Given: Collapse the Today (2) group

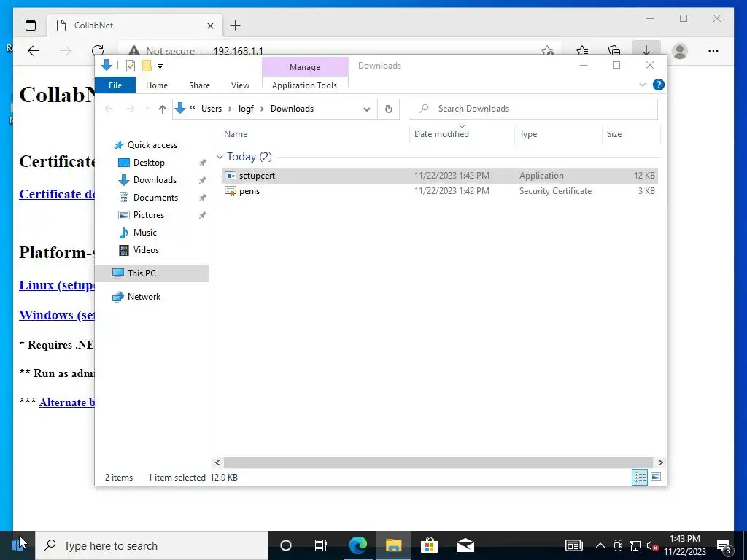Looking at the screenshot, I should click(x=220, y=157).
